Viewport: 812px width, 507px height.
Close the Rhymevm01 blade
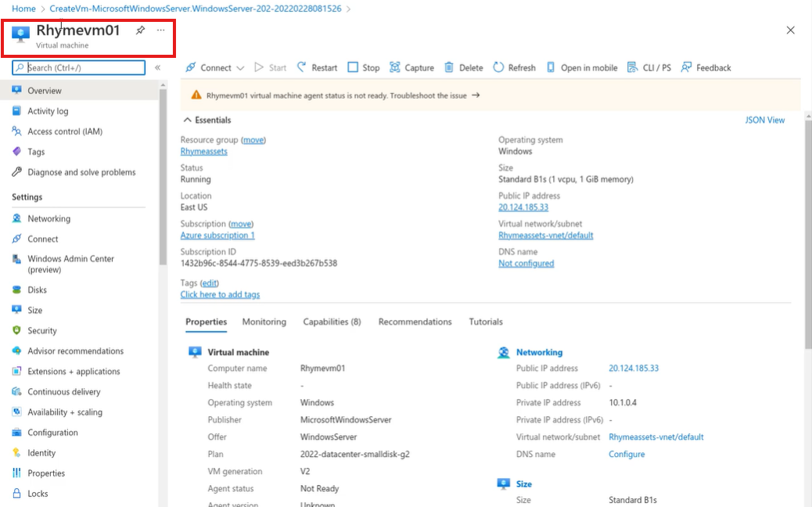click(x=790, y=30)
